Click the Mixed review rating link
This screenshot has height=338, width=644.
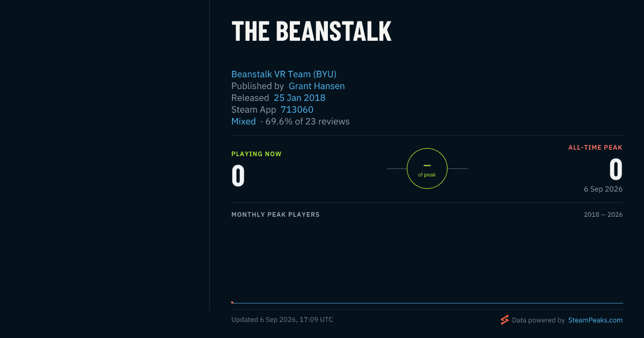(x=244, y=121)
